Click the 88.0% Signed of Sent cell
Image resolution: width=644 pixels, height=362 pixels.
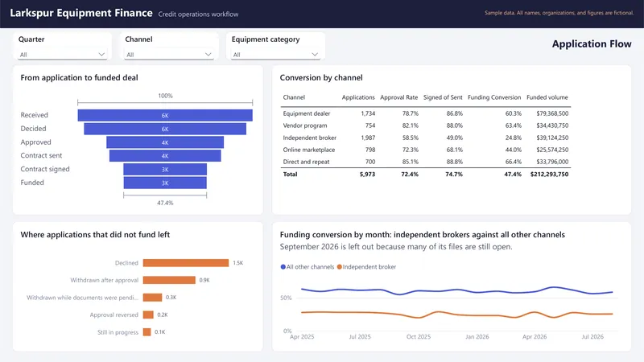pos(455,125)
